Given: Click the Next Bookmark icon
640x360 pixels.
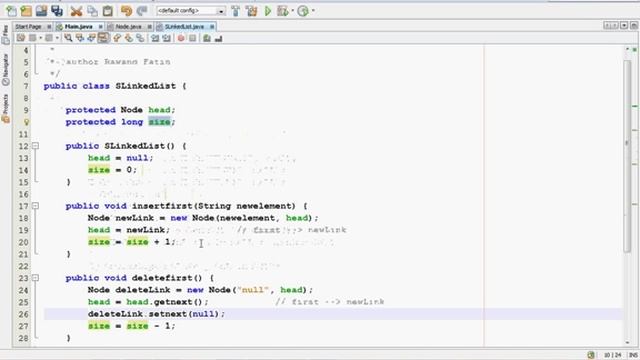Looking at the screenshot, I should (129, 38).
